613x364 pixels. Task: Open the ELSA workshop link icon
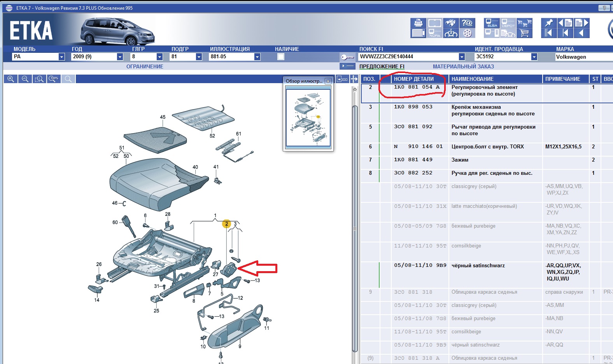pyautogui.click(x=492, y=23)
